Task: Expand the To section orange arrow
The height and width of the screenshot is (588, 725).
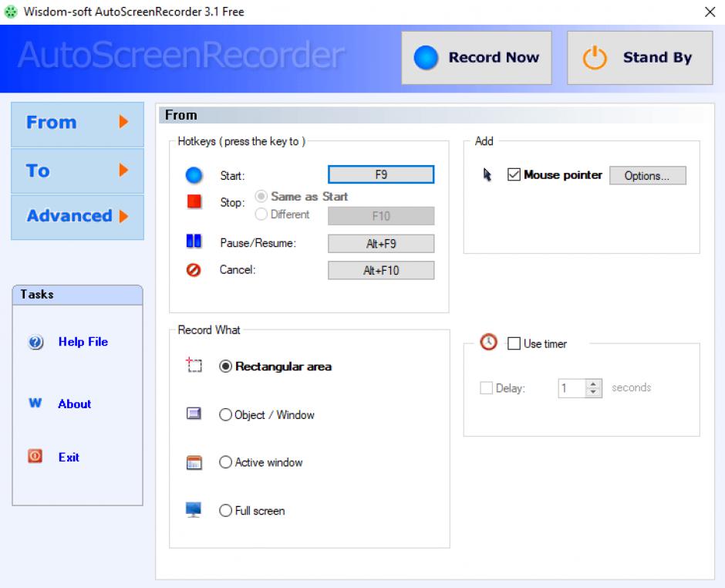Action: (x=123, y=171)
